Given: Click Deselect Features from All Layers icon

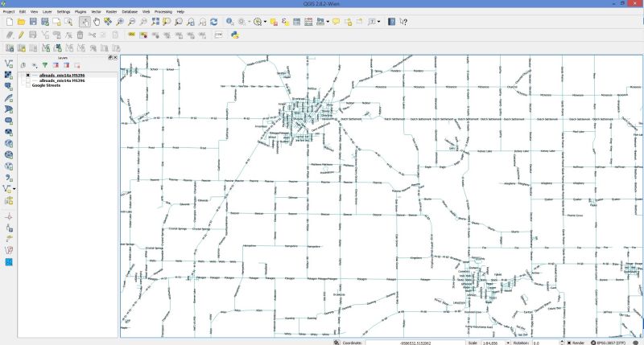Looking at the screenshot, I should tap(274, 22).
